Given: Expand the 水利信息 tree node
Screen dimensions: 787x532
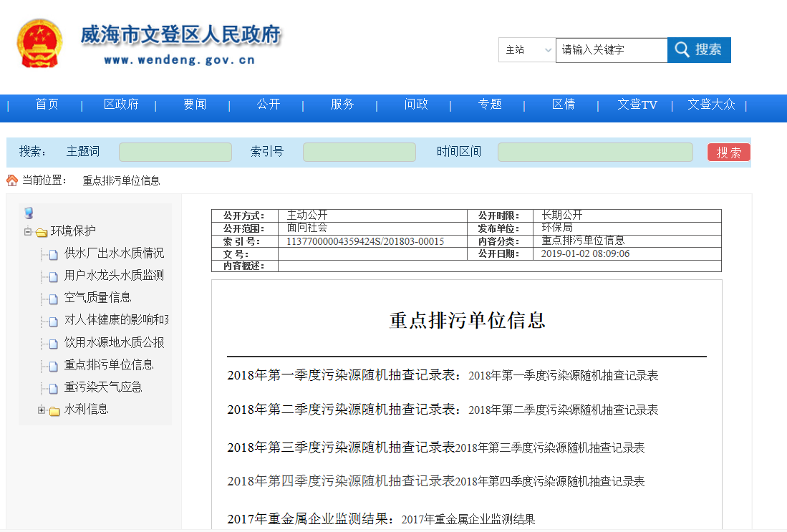Looking at the screenshot, I should [42, 410].
